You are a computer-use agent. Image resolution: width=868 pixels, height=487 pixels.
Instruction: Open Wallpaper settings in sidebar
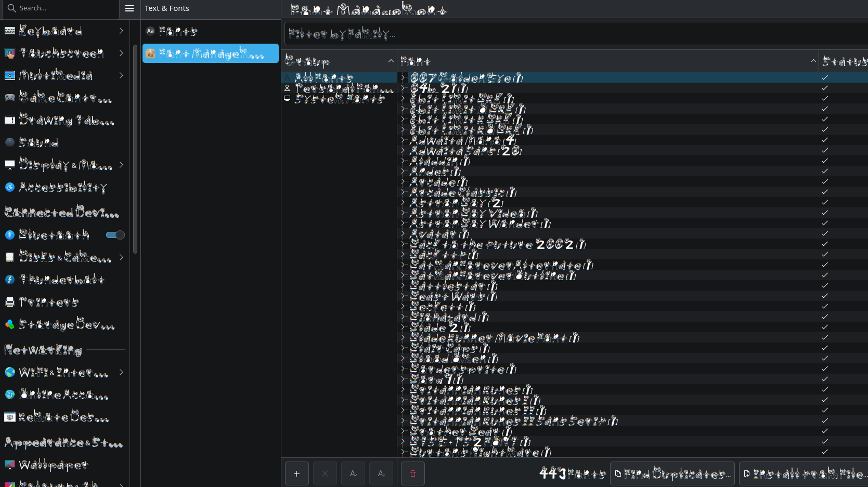click(x=53, y=465)
